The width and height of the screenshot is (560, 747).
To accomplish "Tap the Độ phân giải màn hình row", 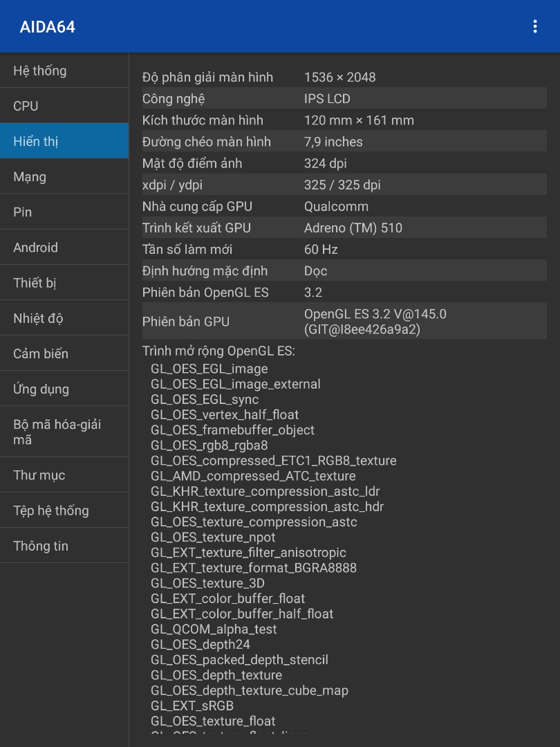I will 344,77.
